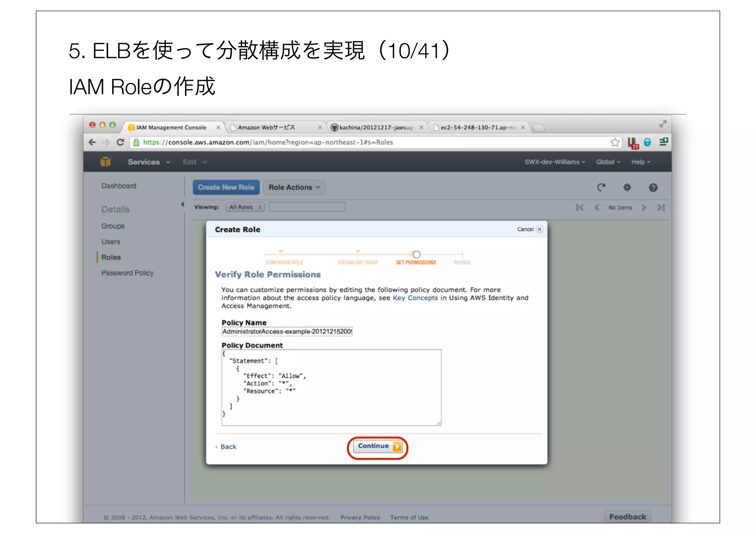Close the ec2-54-248-130-71 tab
This screenshot has height=534, width=756.
(x=523, y=127)
